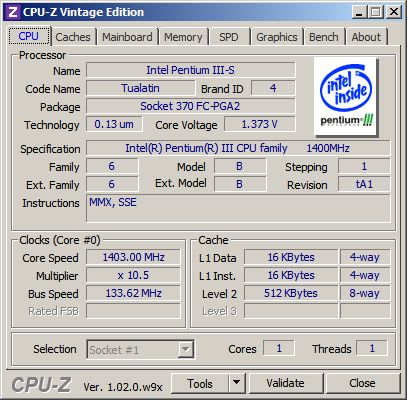Minimize the CPU-Z window

(359, 12)
